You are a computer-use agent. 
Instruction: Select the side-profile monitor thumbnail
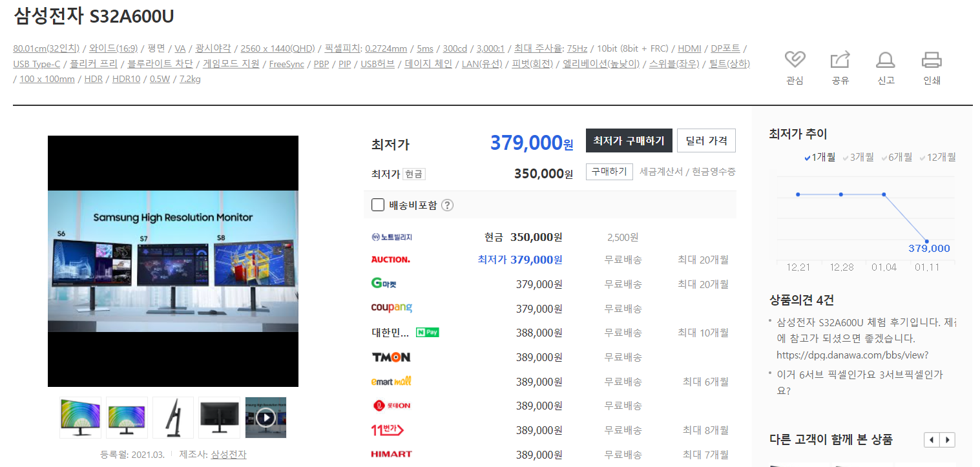tap(173, 417)
